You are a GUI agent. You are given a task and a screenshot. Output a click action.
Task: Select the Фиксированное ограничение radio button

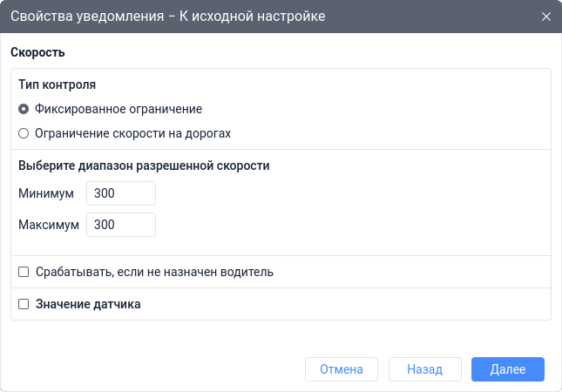pyautogui.click(x=24, y=110)
